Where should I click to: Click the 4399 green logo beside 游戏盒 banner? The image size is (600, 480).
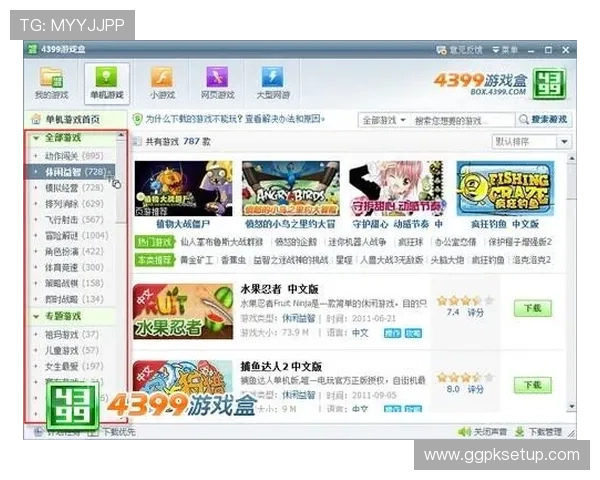click(549, 84)
